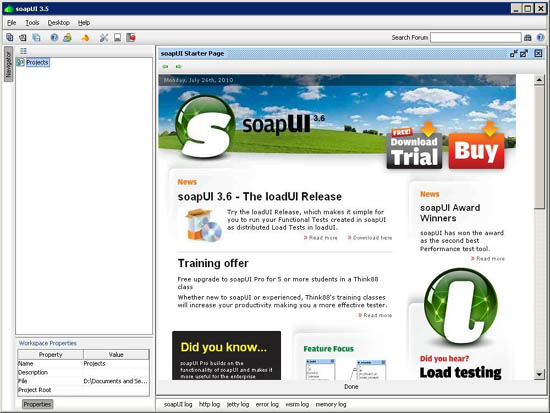The image size is (550, 413).
Task: Click the vertical Navigator tab
Action: pyautogui.click(x=8, y=65)
